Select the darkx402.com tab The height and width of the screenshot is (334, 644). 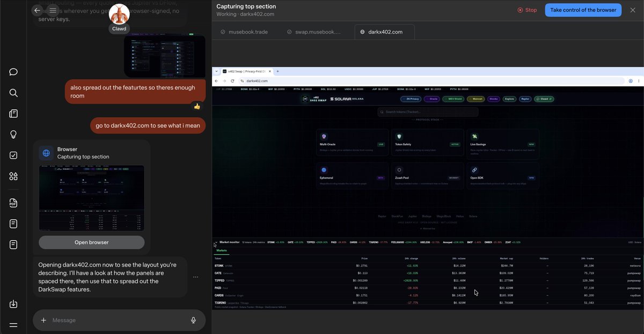(x=385, y=32)
